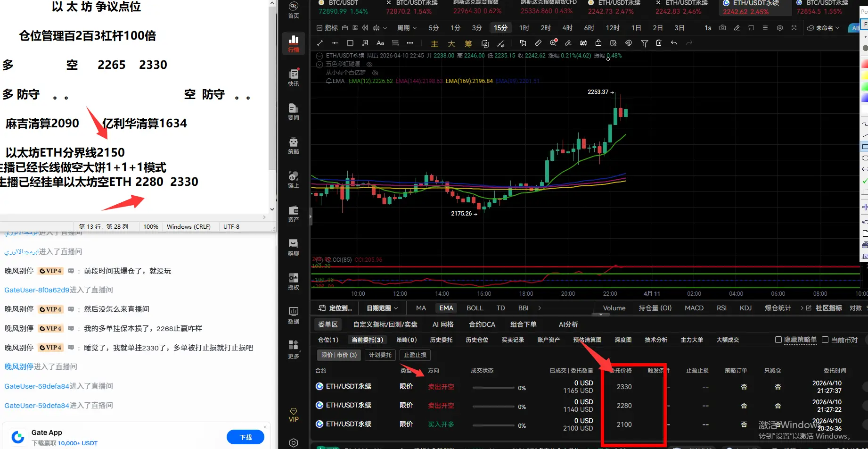Open the 委单区 order area tab
Screen dimensions: 868x449
tap(328, 324)
